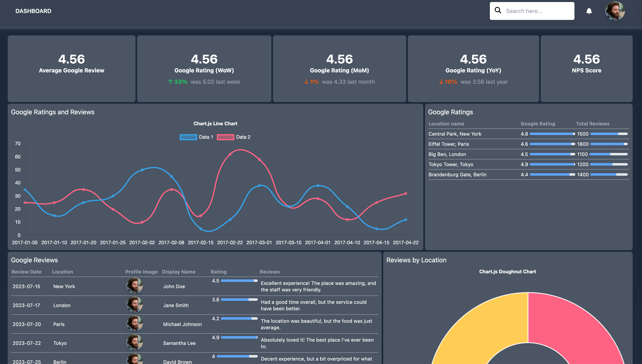This screenshot has height=364, width=642.
Task: Click Tokyo Tower rating bar 4.9
Action: pos(552,164)
